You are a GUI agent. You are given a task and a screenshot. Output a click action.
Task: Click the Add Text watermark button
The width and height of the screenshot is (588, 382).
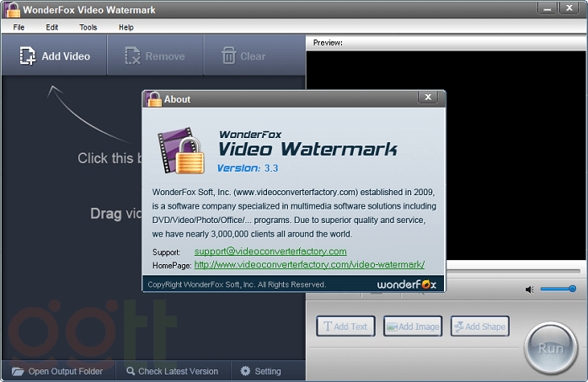345,326
